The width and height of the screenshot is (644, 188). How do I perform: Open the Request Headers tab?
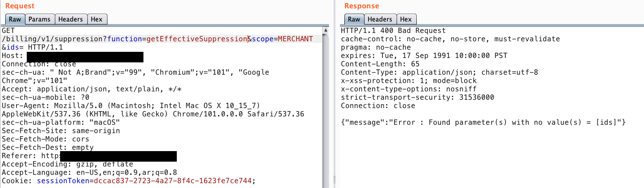tap(70, 19)
